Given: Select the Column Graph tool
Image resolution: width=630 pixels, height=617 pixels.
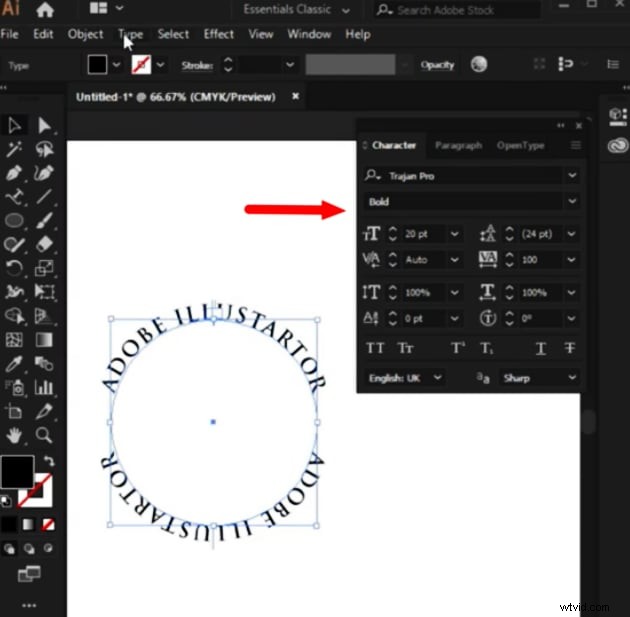Looking at the screenshot, I should [x=44, y=388].
